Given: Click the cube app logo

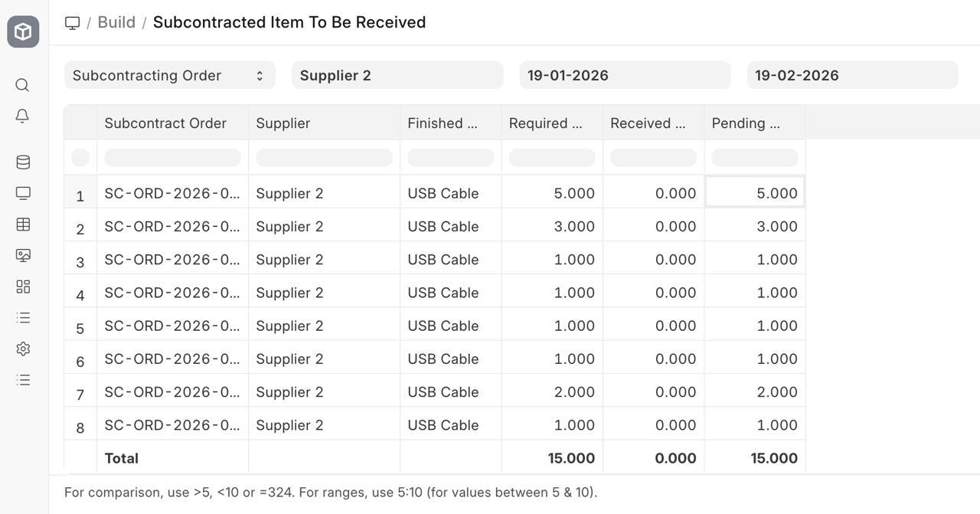Looking at the screenshot, I should coord(23,31).
